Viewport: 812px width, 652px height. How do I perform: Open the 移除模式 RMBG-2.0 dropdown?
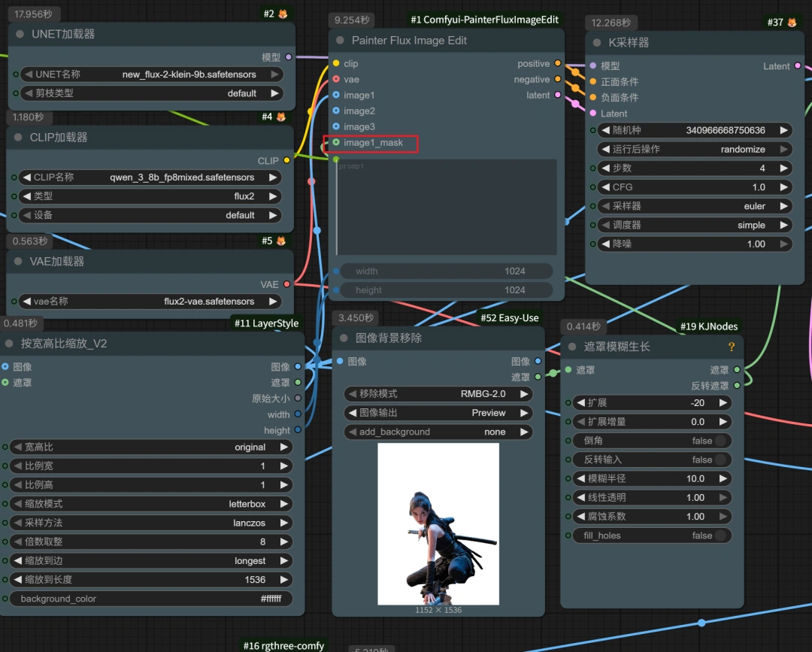(438, 393)
